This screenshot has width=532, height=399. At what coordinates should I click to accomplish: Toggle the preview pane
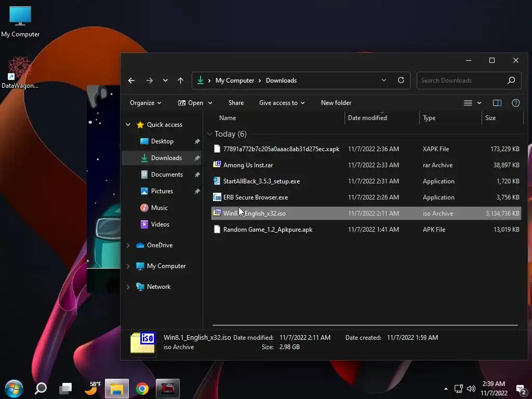tap(497, 103)
